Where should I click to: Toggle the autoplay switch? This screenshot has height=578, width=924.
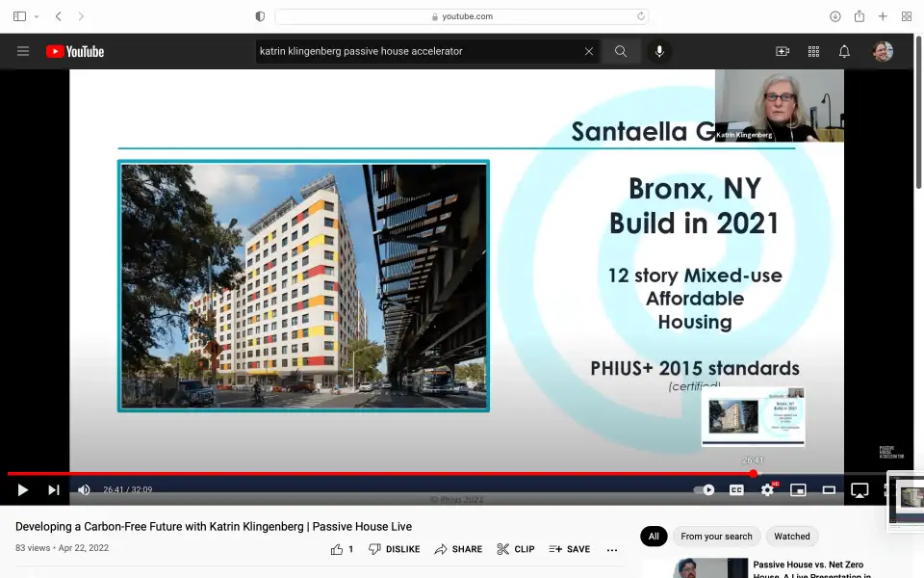[705, 489]
